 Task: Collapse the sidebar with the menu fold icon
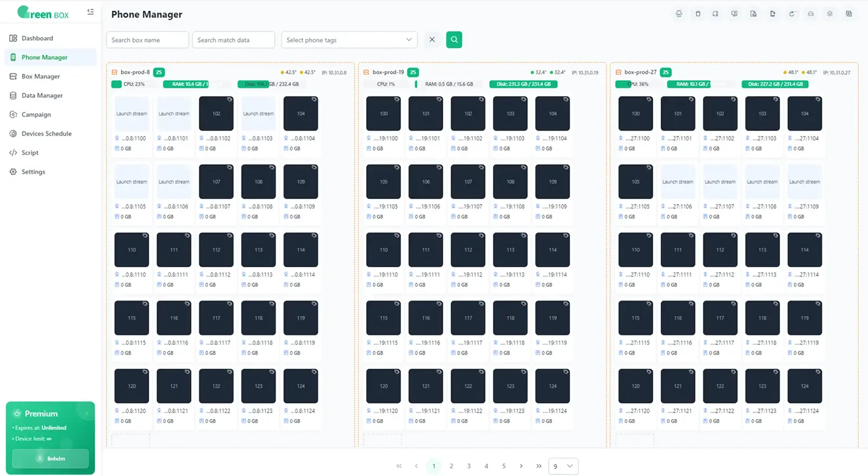pos(91,11)
